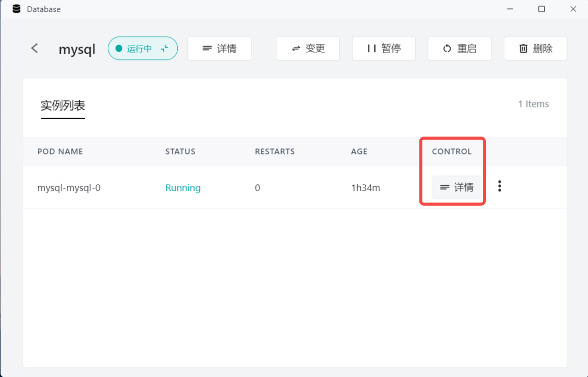The height and width of the screenshot is (377, 588).
Task: Click the 运行中 status badge
Action: (x=139, y=49)
